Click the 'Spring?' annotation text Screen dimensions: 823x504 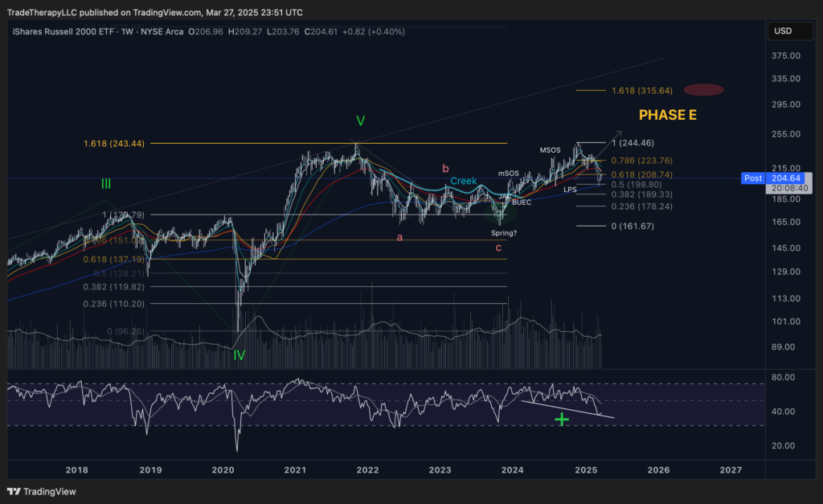pos(505,233)
